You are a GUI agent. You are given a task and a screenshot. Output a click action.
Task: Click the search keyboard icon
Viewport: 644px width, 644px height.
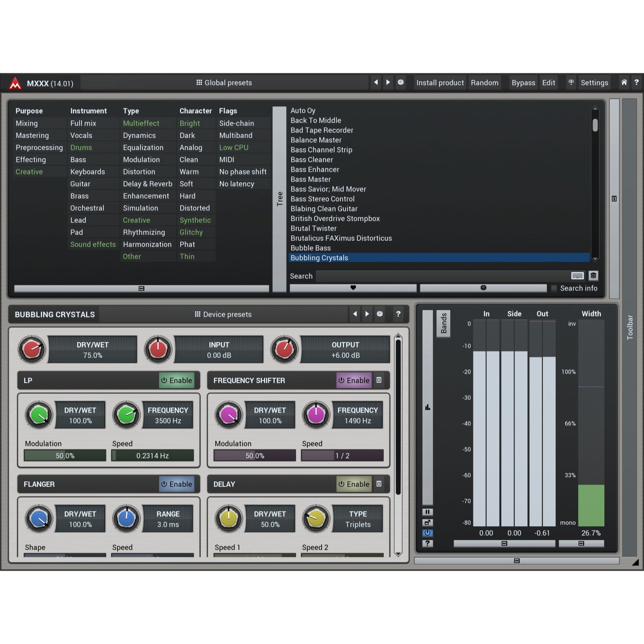click(x=577, y=276)
